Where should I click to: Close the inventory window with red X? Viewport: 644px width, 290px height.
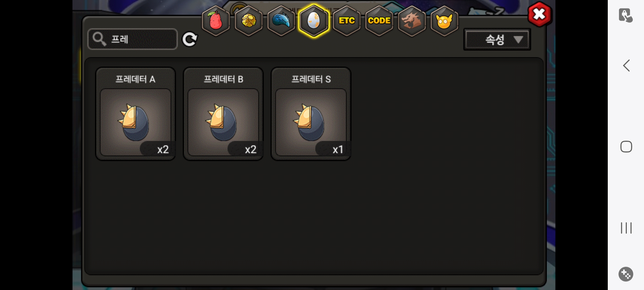coord(539,15)
